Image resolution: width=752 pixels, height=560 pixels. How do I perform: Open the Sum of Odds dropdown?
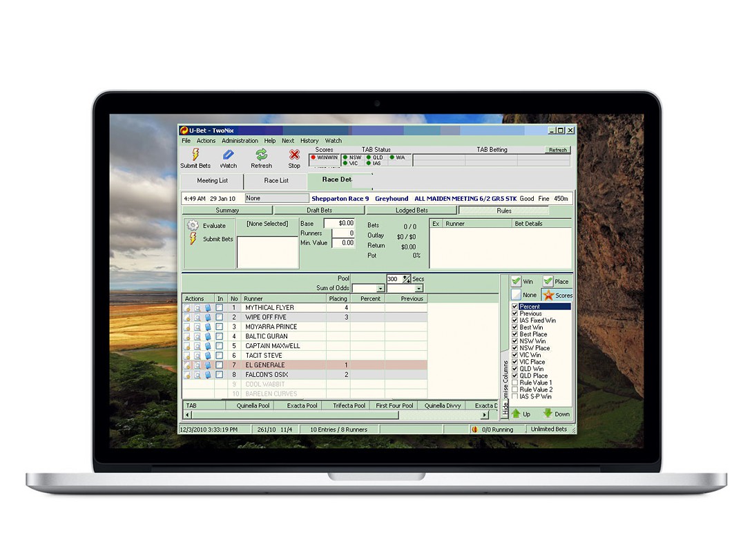380,288
